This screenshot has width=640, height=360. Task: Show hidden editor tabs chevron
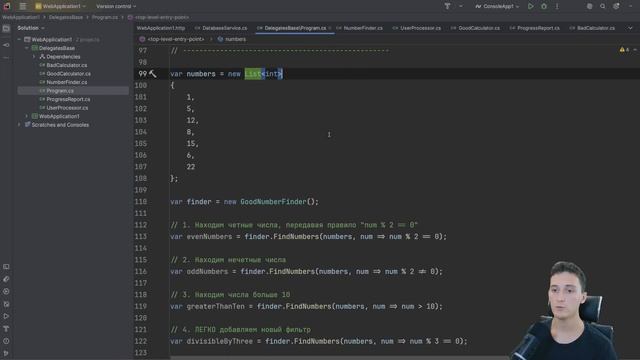[630, 28]
